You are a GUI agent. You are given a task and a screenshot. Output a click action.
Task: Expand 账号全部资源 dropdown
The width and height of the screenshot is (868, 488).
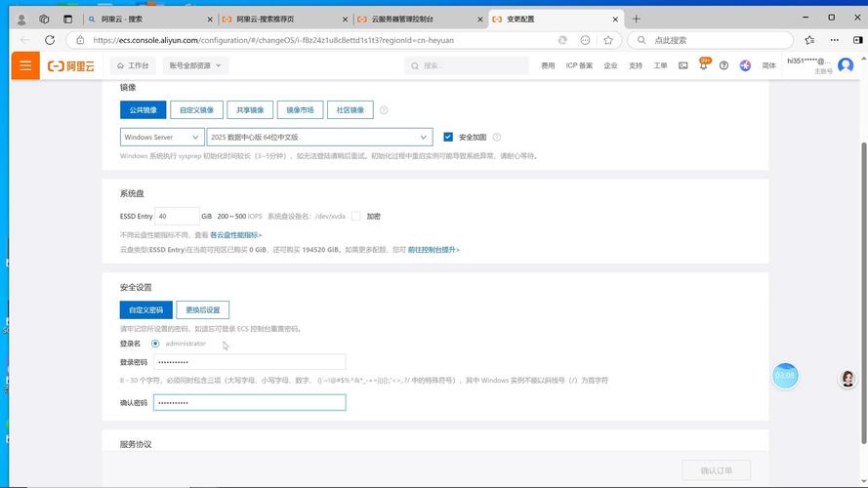tap(195, 65)
